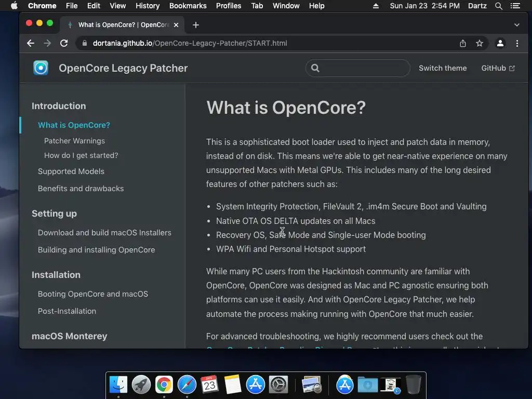Screen dimensions: 532x399
Task: Toggle the site theme with Switch theme
Action: click(443, 68)
